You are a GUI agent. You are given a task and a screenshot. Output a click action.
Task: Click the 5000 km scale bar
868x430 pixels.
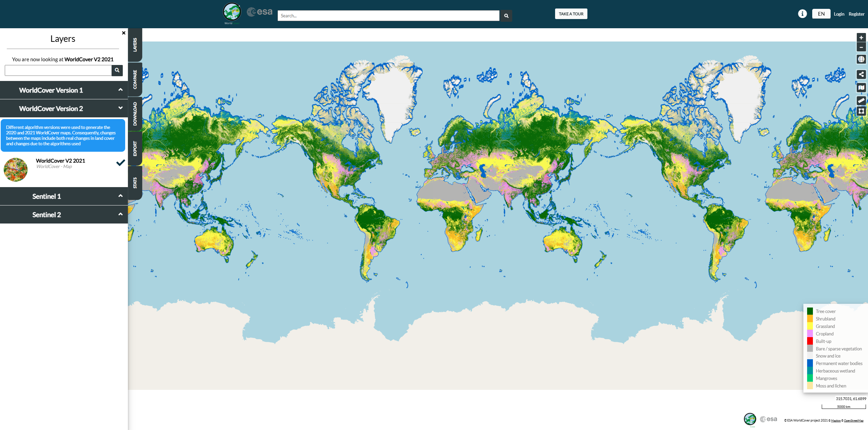click(844, 407)
